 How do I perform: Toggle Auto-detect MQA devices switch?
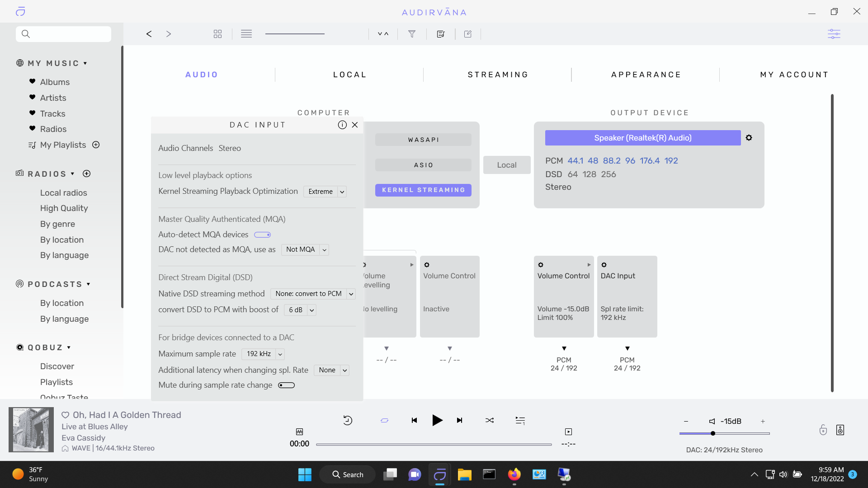point(262,235)
